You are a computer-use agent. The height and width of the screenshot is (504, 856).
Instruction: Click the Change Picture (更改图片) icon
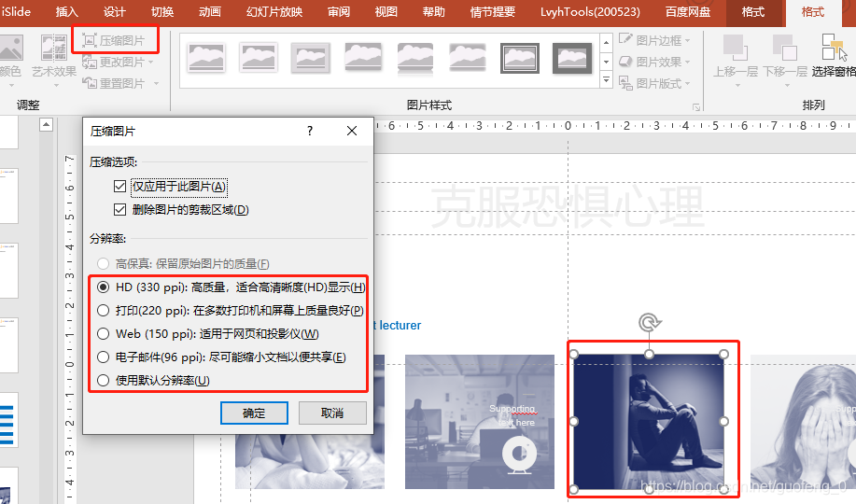89,62
